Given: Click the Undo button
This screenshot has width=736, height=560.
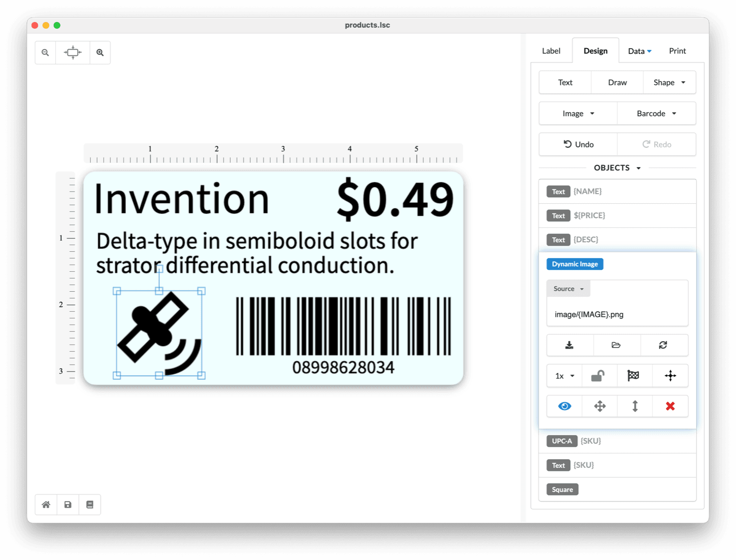Looking at the screenshot, I should click(x=578, y=144).
